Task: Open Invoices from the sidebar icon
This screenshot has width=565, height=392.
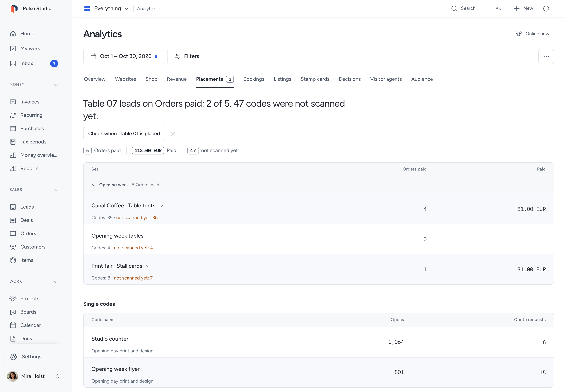Action: (x=13, y=102)
